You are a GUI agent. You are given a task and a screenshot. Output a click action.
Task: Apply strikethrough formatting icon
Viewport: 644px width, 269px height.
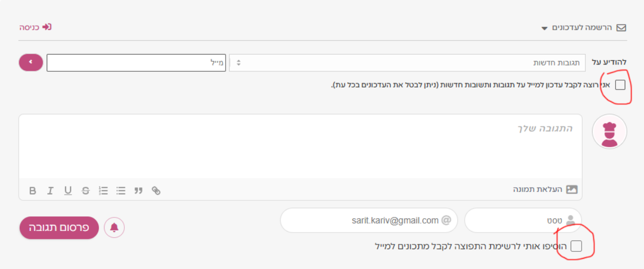point(85,191)
